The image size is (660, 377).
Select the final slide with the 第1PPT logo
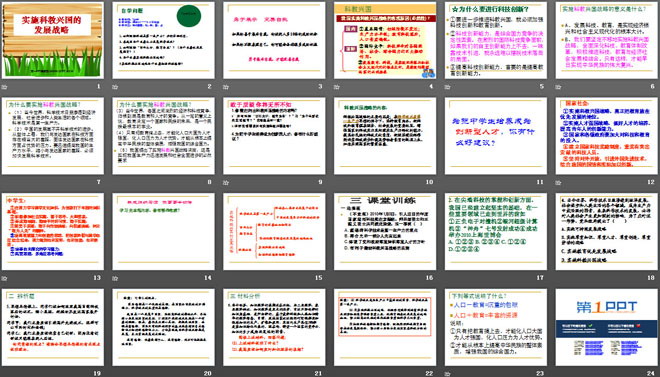[607, 327]
